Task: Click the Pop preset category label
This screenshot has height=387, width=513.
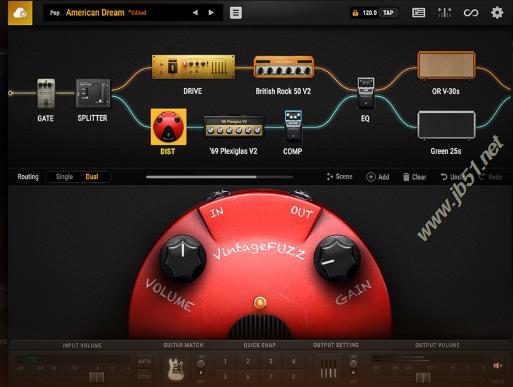Action: (55, 13)
